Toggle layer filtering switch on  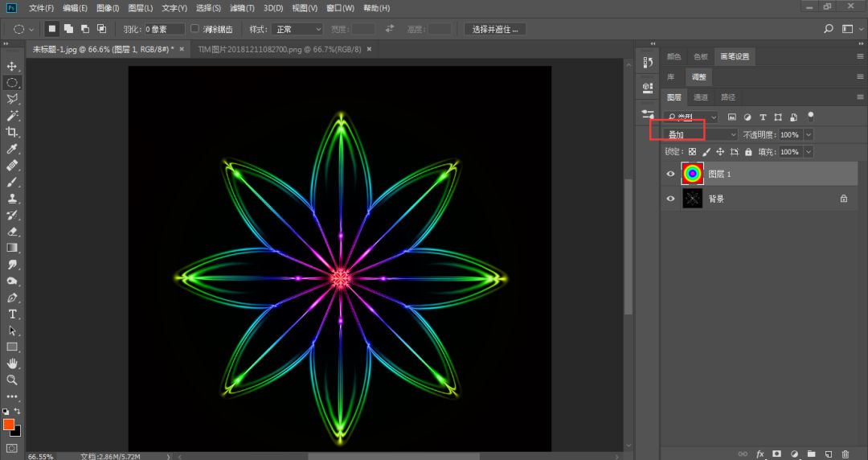tap(810, 117)
